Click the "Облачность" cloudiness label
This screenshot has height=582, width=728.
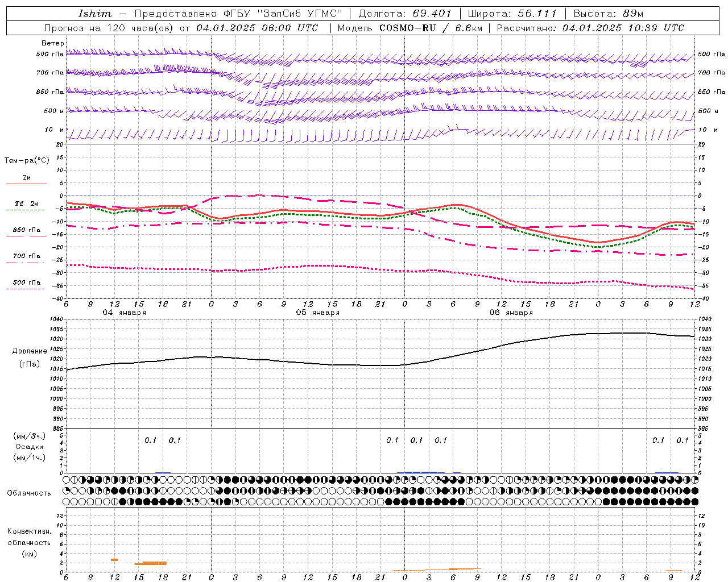(x=29, y=493)
